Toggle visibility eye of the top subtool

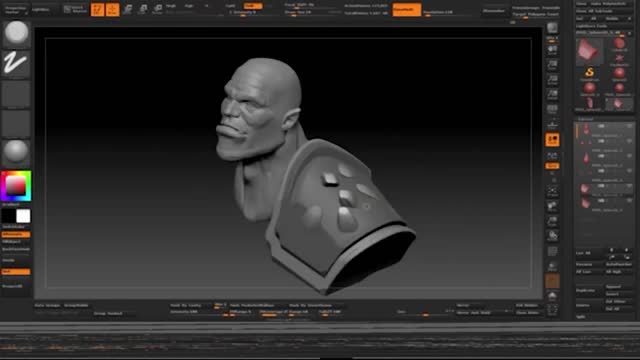[x=629, y=127]
